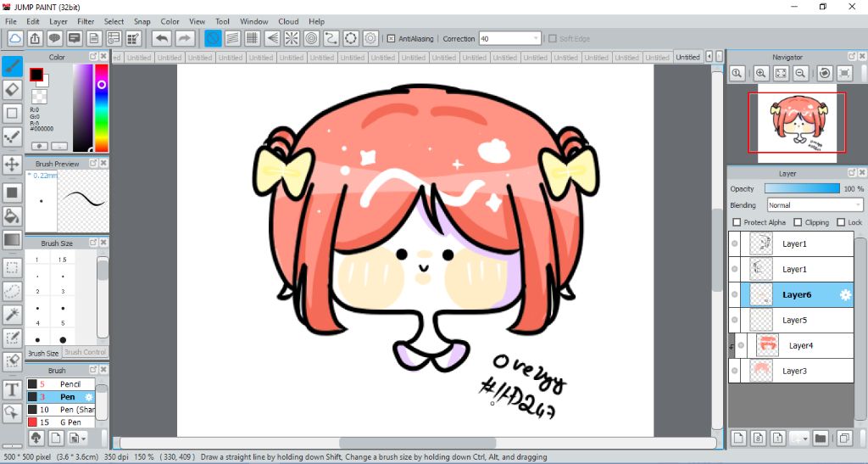
Task: Enable concentric circle snap
Action: pyautogui.click(x=312, y=38)
